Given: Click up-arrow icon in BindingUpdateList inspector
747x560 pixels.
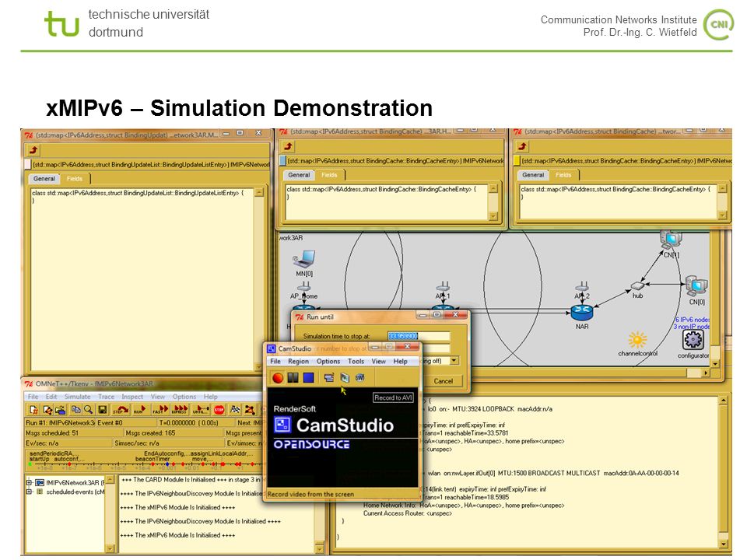Looking at the screenshot, I should click(x=33, y=150).
